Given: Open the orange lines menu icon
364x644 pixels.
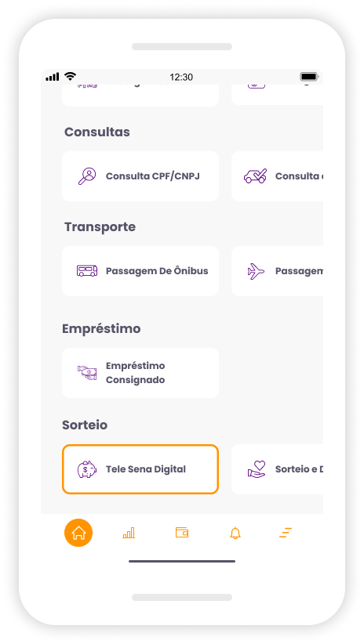Looking at the screenshot, I should pos(285,533).
